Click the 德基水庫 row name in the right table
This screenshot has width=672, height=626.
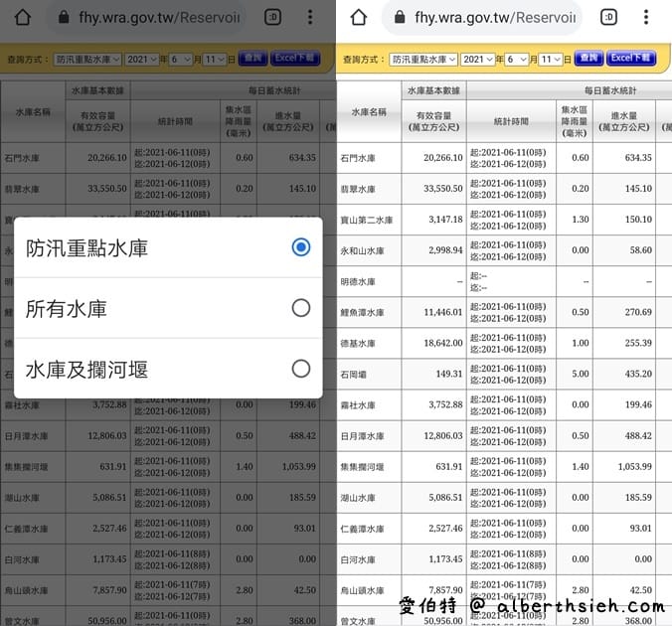pyautogui.click(x=358, y=343)
